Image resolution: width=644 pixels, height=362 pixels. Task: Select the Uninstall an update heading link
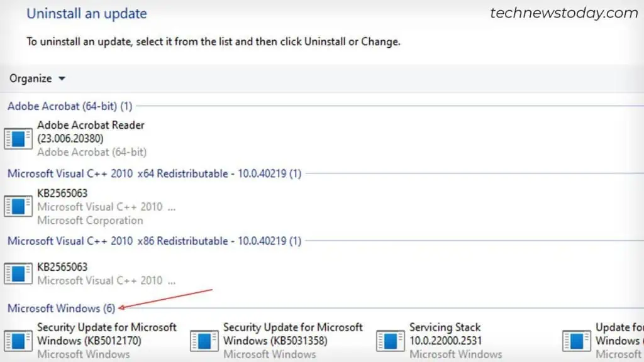(86, 13)
